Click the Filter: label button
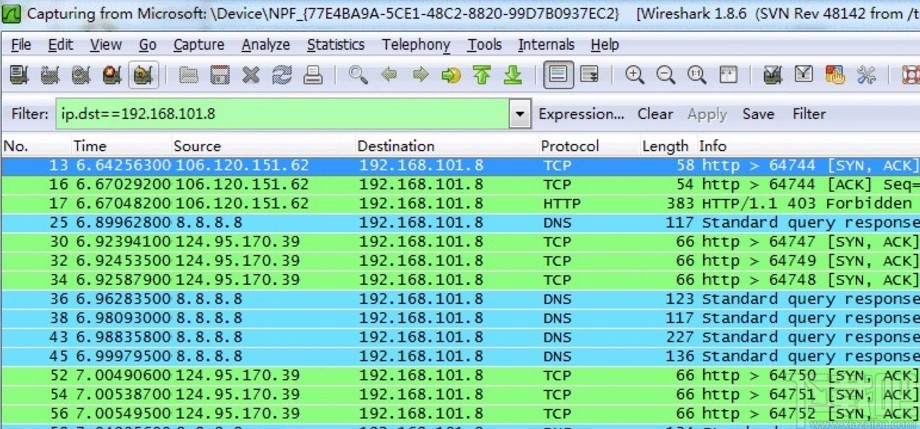 click(x=29, y=114)
